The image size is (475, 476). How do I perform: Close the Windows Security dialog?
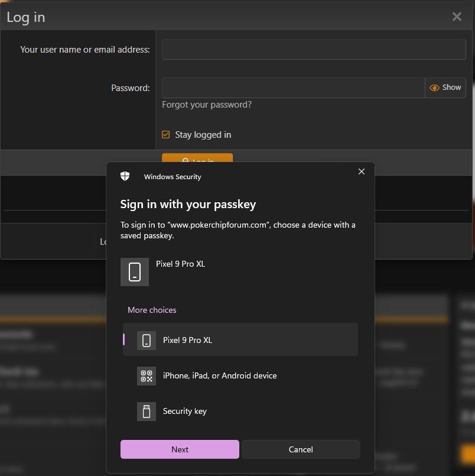361,171
